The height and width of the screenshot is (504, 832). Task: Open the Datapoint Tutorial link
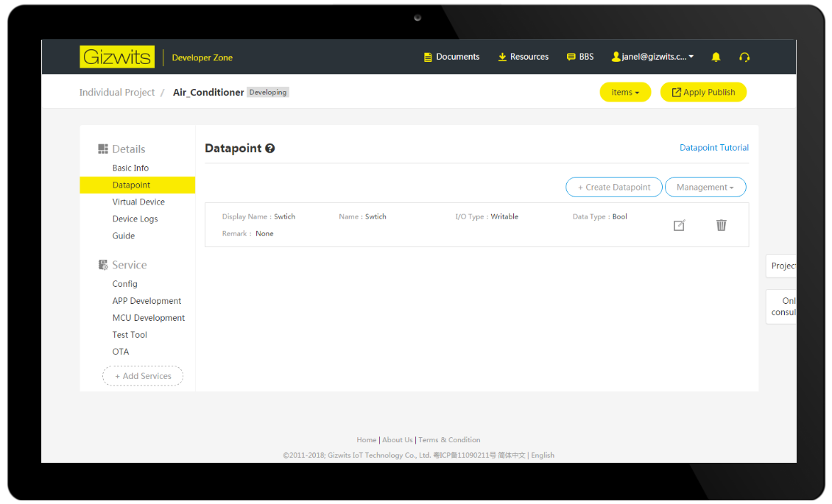713,147
